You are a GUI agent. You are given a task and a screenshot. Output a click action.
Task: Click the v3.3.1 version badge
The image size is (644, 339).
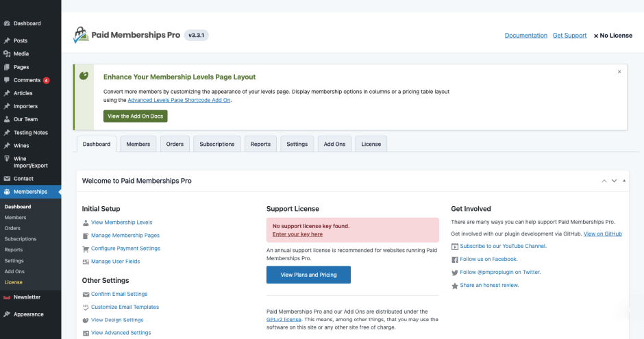pyautogui.click(x=197, y=36)
